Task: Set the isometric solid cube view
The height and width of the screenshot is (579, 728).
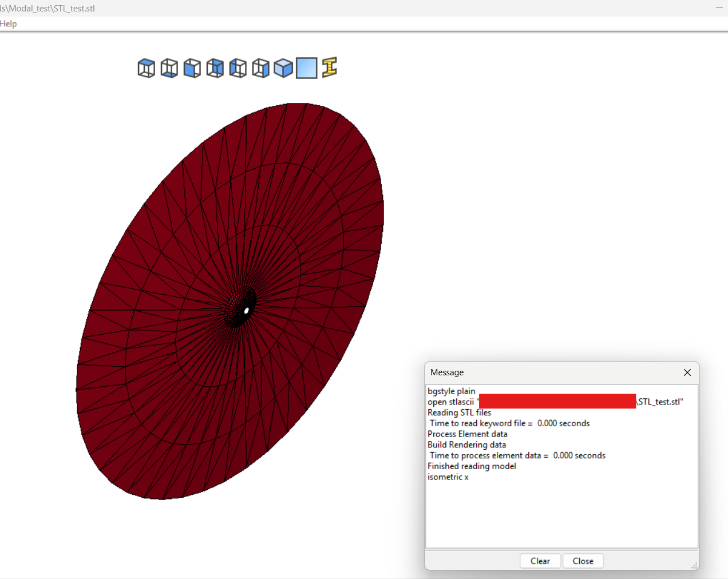Action: [x=283, y=68]
